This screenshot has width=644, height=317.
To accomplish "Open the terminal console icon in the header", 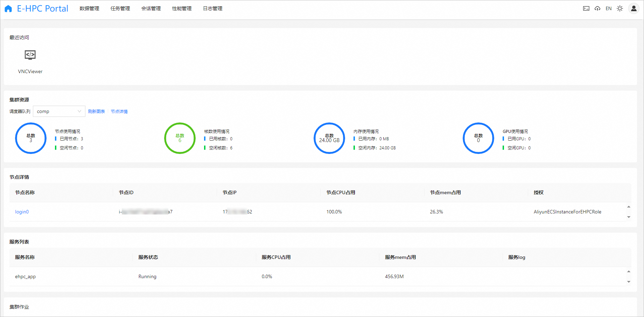I will (586, 8).
